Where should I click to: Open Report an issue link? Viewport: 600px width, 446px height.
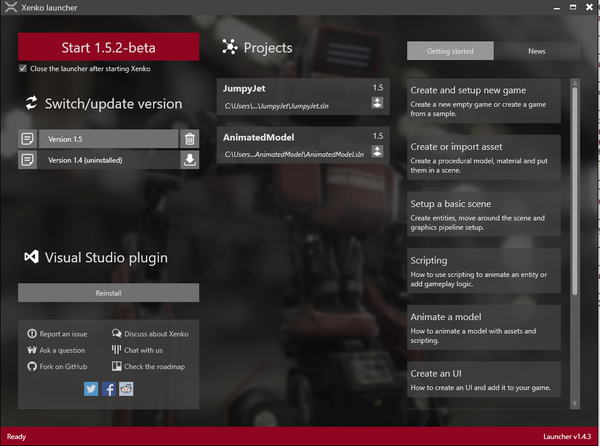pyautogui.click(x=63, y=333)
